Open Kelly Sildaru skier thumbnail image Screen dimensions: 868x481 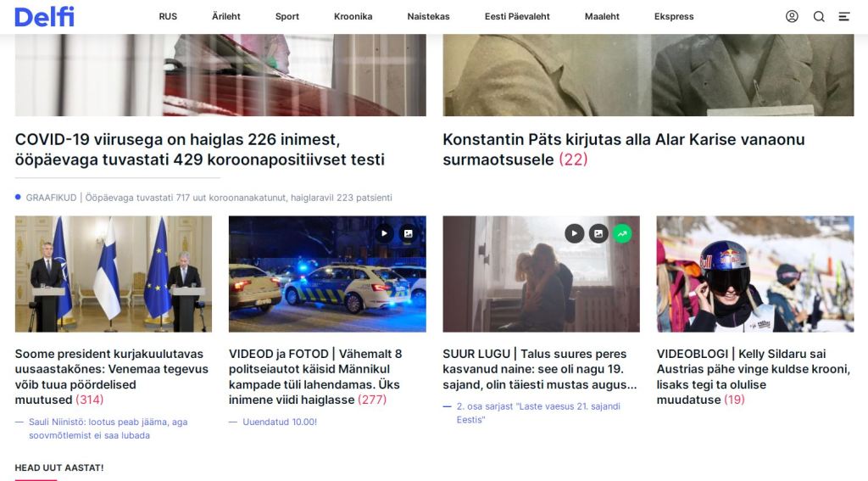coord(755,274)
